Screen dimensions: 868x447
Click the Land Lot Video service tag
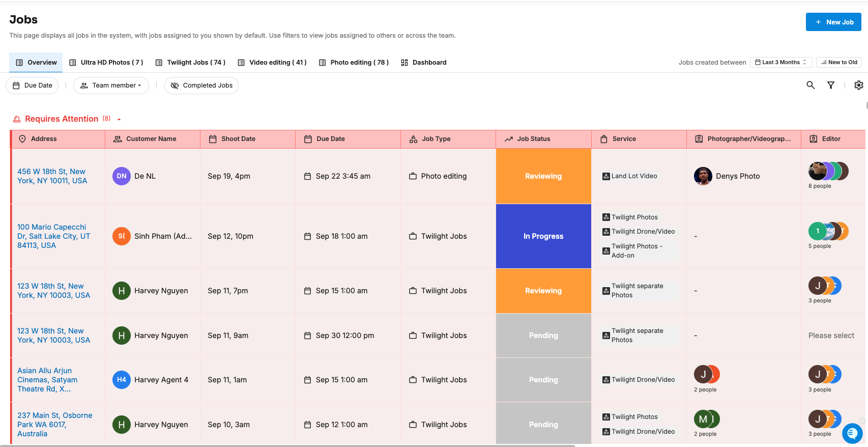(630, 176)
